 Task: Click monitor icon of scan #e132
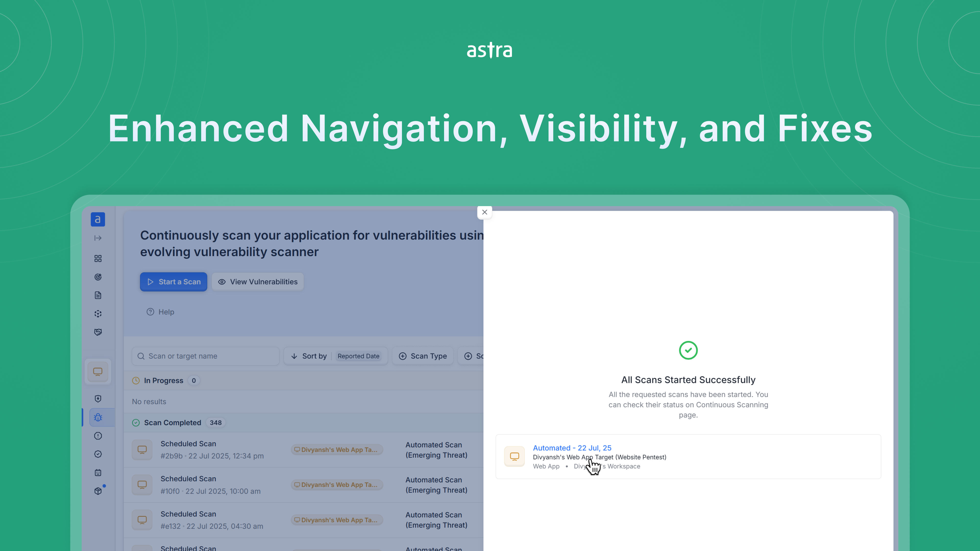(x=142, y=520)
